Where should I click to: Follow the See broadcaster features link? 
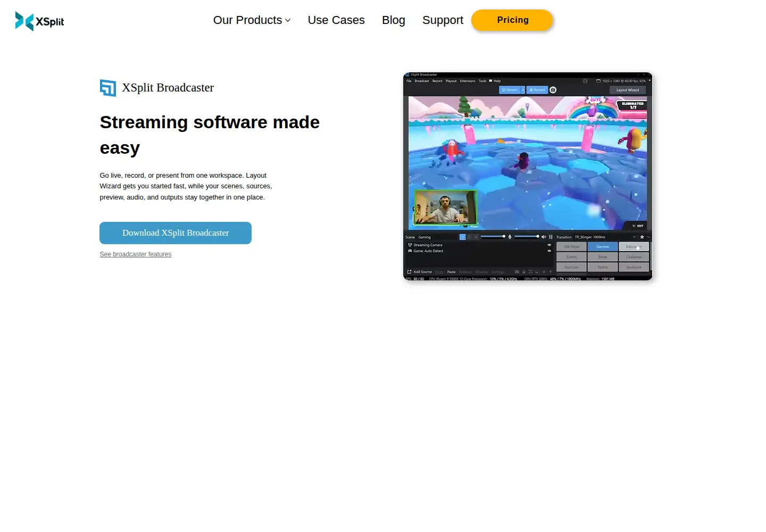(x=136, y=254)
